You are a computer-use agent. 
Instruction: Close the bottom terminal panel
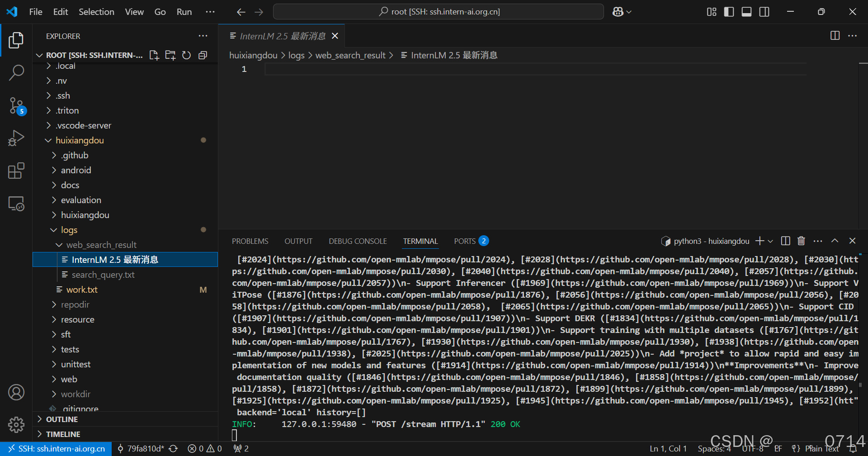[852, 241]
